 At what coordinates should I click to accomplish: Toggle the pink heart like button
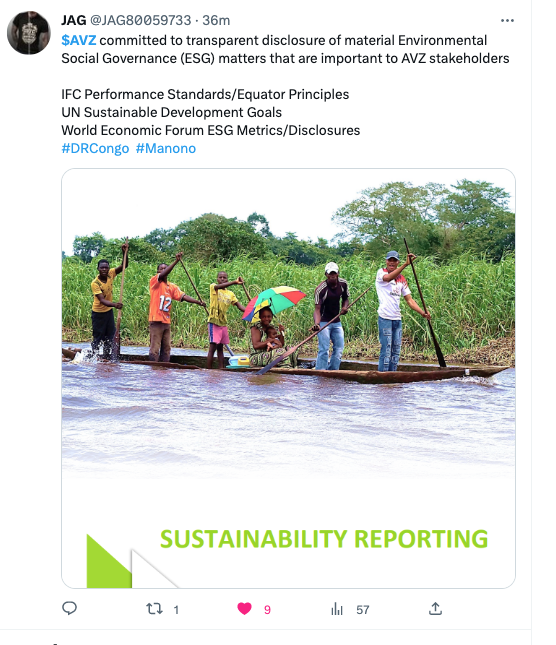(x=244, y=609)
